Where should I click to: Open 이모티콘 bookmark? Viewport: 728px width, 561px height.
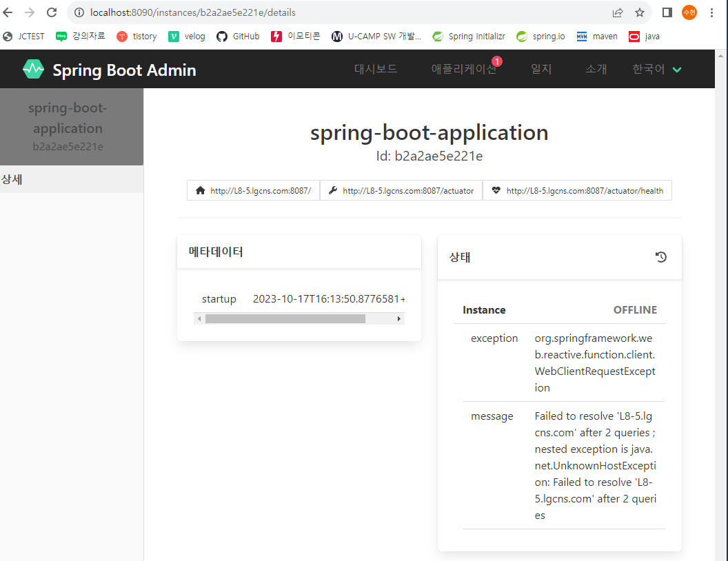tap(296, 37)
